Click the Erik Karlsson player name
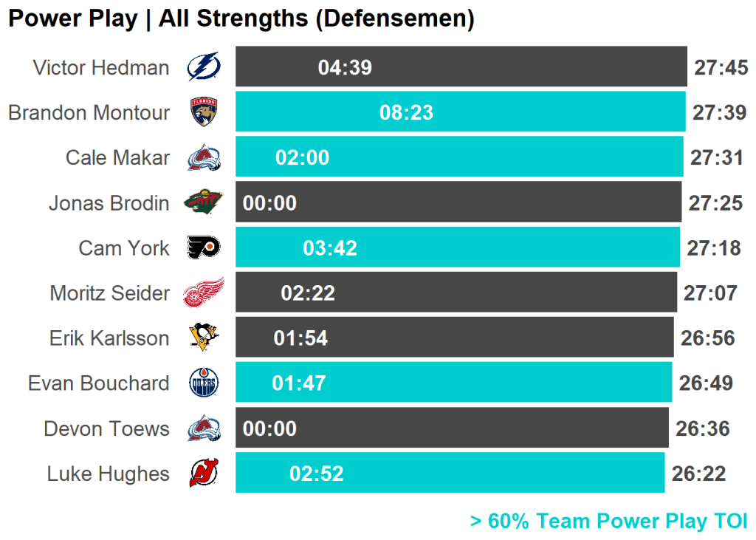Image resolution: width=756 pixels, height=540 pixels. click(109, 338)
